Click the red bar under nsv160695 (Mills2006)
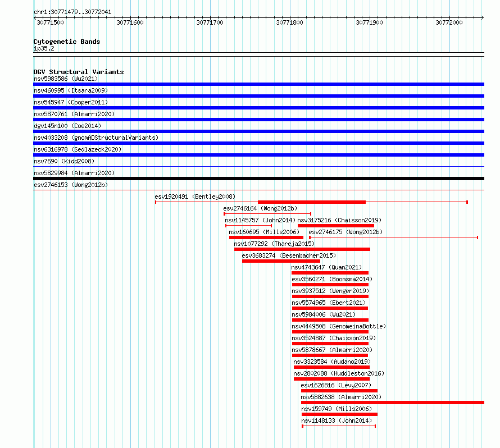Screen dimensions: 500x448 [x=266, y=237]
